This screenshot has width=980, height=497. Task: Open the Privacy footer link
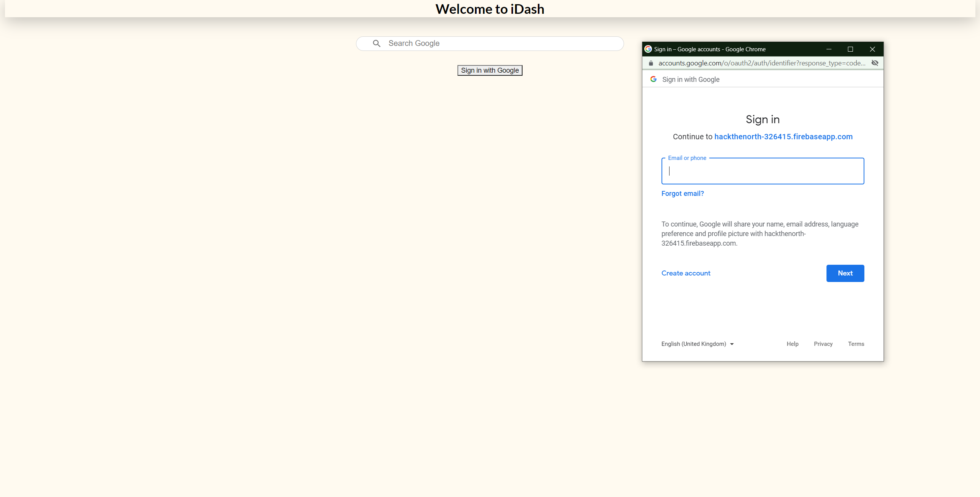pyautogui.click(x=823, y=344)
